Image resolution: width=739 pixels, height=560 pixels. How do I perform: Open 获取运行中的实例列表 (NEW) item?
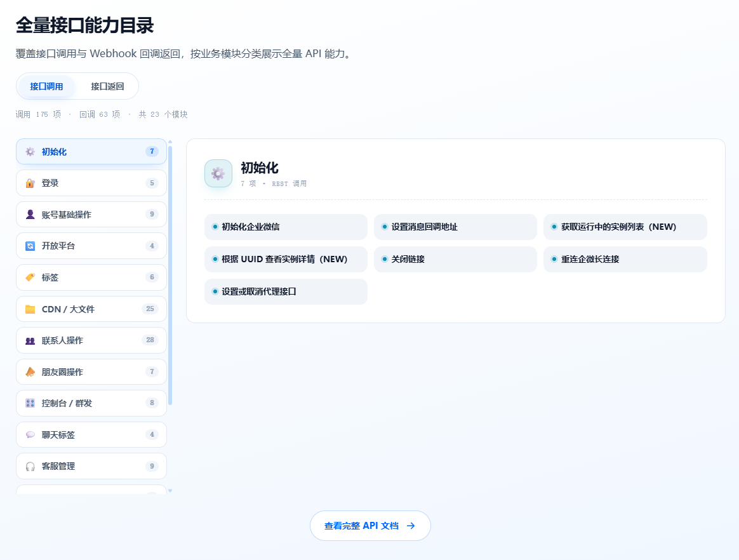tap(625, 227)
